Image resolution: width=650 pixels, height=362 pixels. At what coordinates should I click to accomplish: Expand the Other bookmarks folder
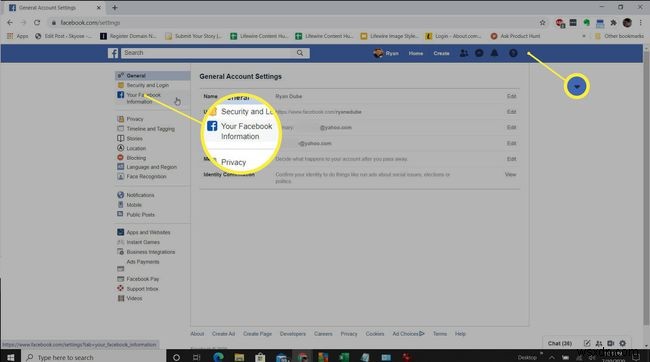(620, 36)
